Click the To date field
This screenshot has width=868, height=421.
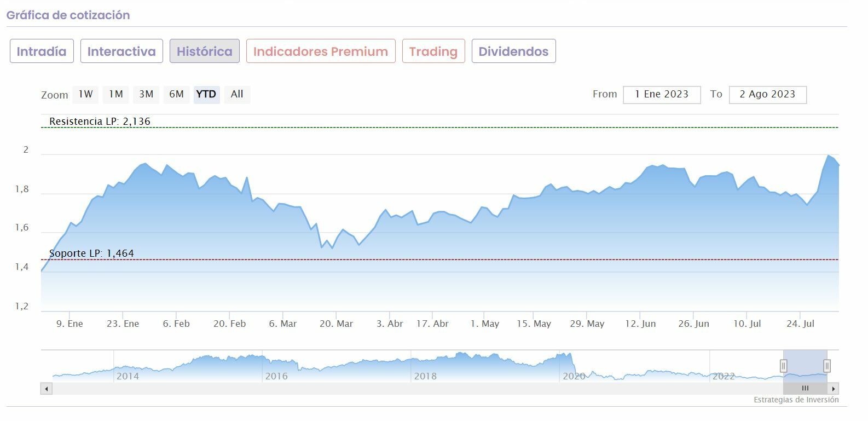[x=767, y=94]
